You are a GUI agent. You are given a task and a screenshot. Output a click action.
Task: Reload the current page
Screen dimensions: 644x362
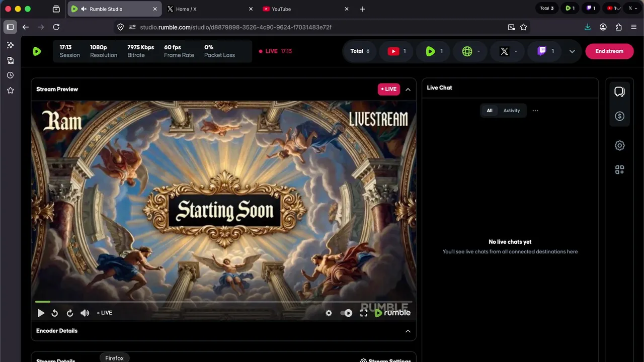(x=56, y=27)
